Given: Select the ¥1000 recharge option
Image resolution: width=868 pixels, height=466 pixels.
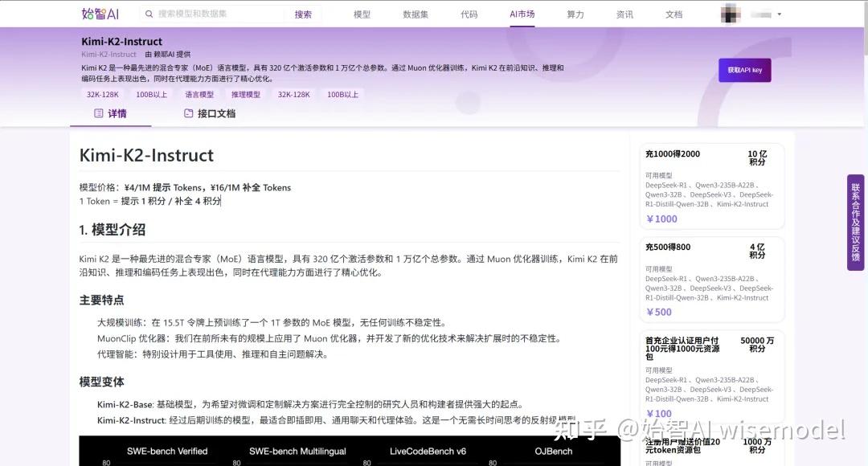Looking at the screenshot, I should tap(661, 219).
